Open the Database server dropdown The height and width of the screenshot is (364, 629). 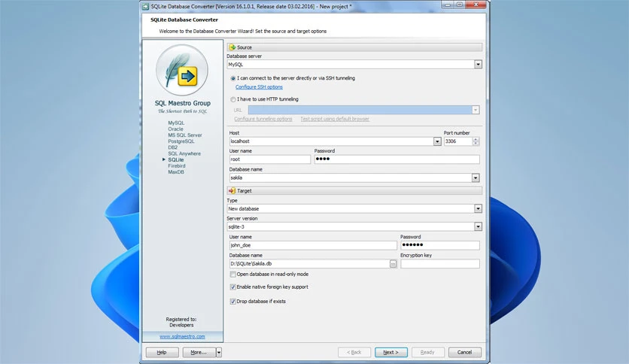tap(478, 65)
